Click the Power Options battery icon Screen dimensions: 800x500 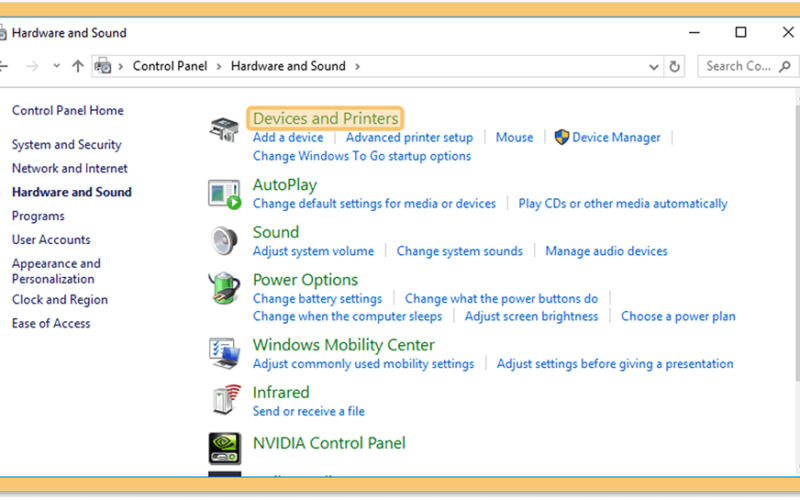click(224, 288)
